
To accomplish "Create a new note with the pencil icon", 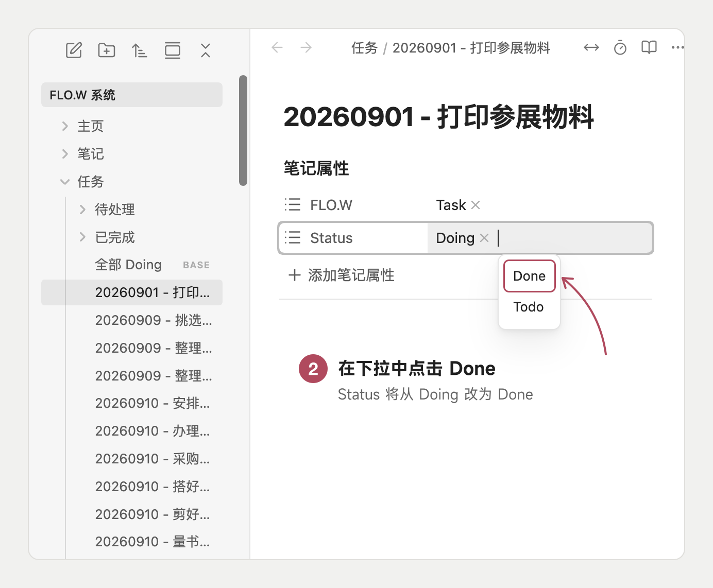I will point(74,50).
